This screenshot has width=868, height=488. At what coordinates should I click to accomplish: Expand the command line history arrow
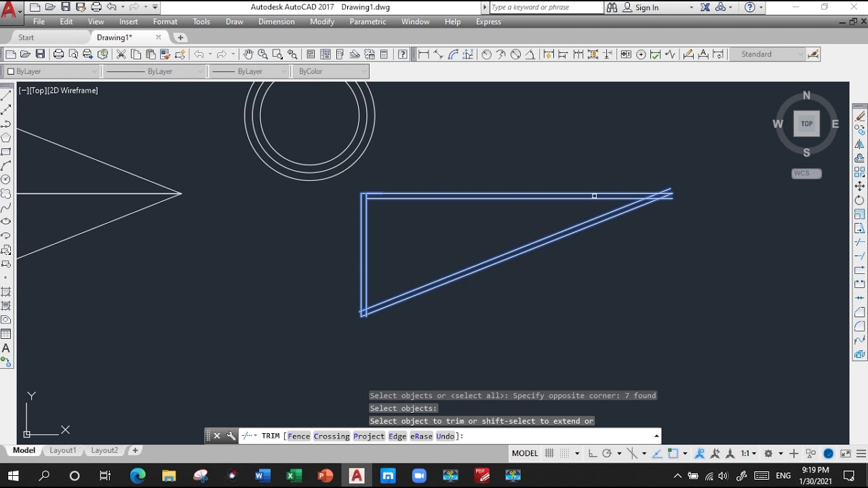656,436
